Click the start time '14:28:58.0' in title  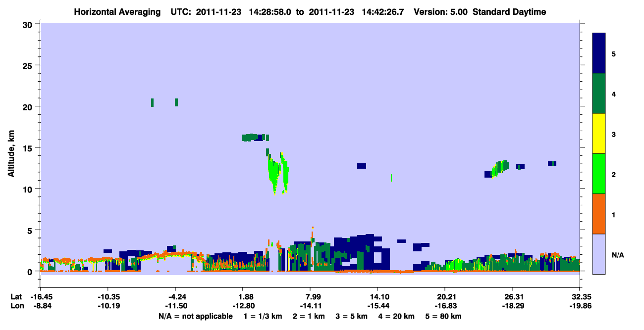[270, 12]
